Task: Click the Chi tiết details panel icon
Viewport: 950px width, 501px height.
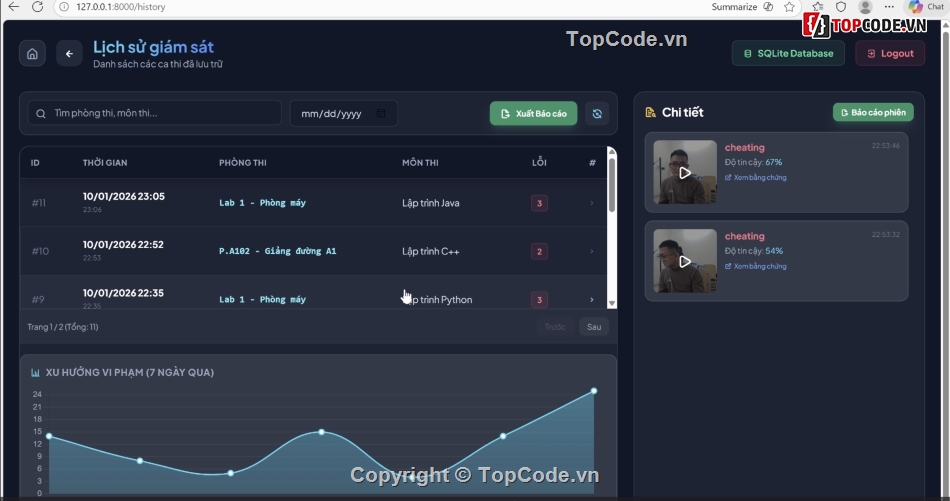Action: pyautogui.click(x=651, y=112)
